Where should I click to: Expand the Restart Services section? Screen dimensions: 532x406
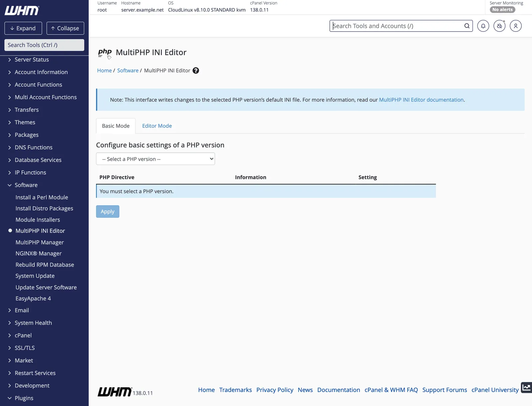pos(35,373)
